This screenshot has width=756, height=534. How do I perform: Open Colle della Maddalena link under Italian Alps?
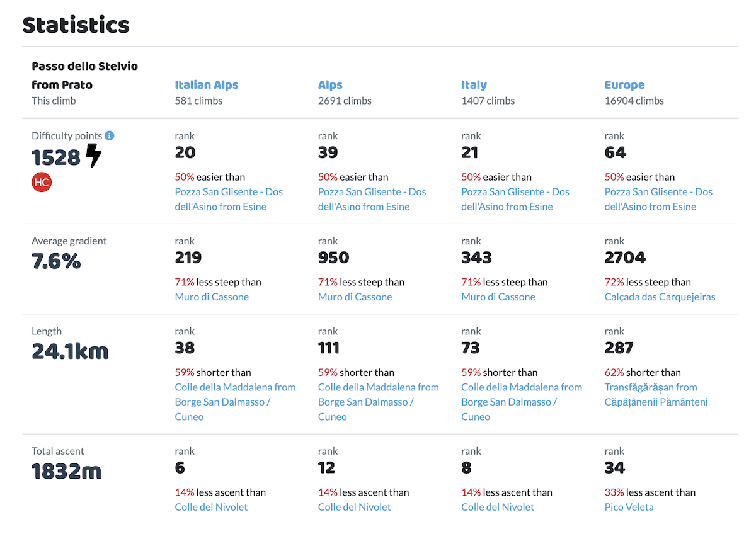tap(235, 402)
